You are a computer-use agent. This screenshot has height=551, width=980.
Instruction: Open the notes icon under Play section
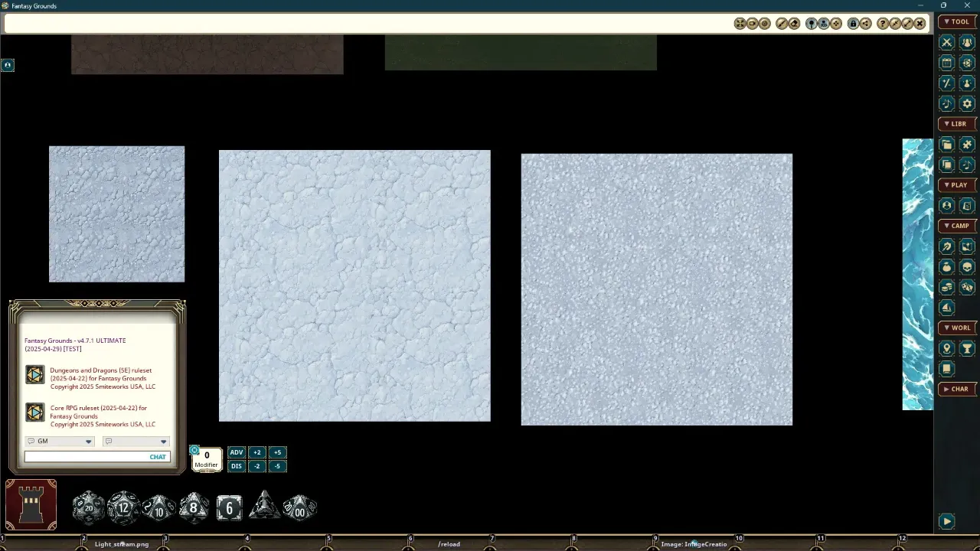tap(967, 206)
